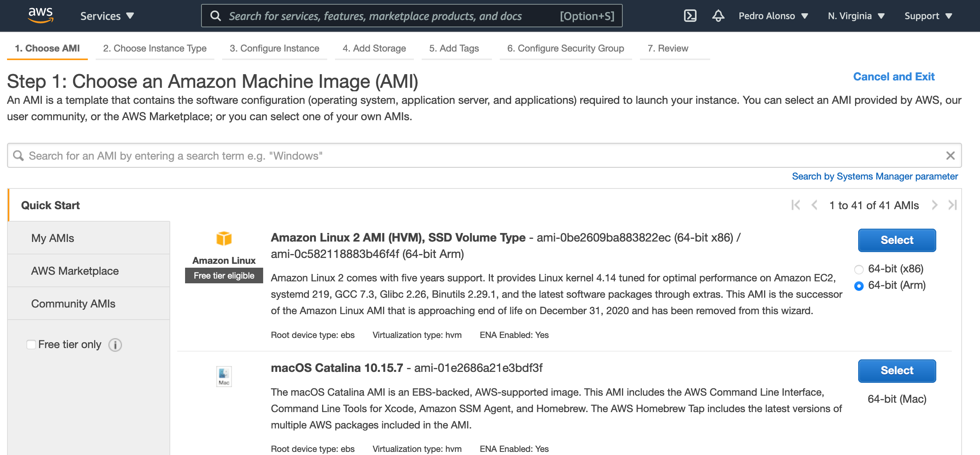Enable the Free tier only checkbox
This screenshot has height=455, width=980.
tap(31, 345)
